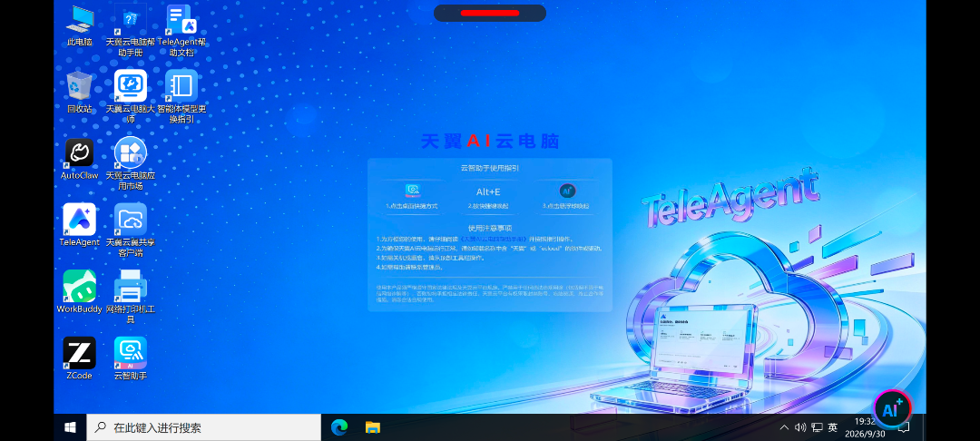Click the taskbar search box
Image resolution: width=980 pixels, height=441 pixels.
pos(204,427)
